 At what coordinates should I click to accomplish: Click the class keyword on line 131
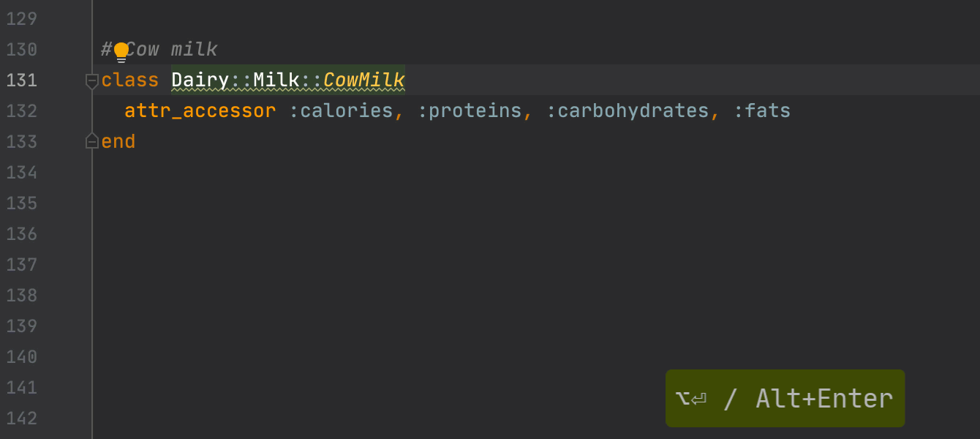coord(129,80)
